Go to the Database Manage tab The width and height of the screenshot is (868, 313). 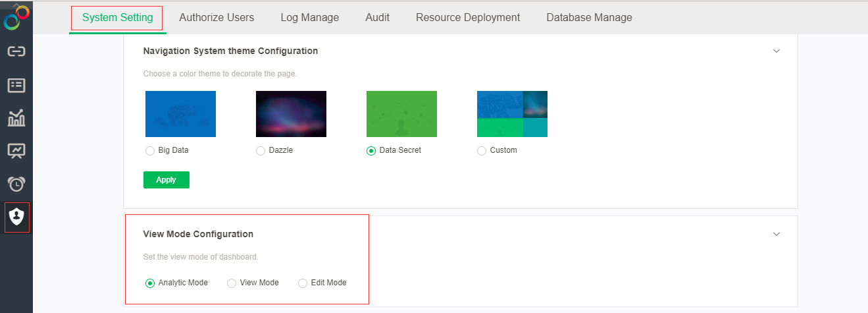[589, 18]
